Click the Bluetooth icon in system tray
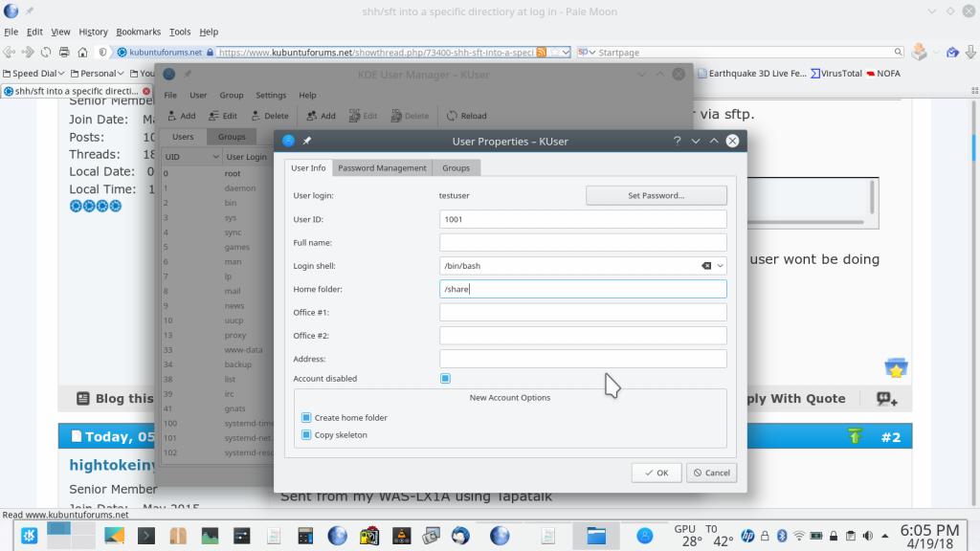The image size is (980, 551). [x=780, y=536]
